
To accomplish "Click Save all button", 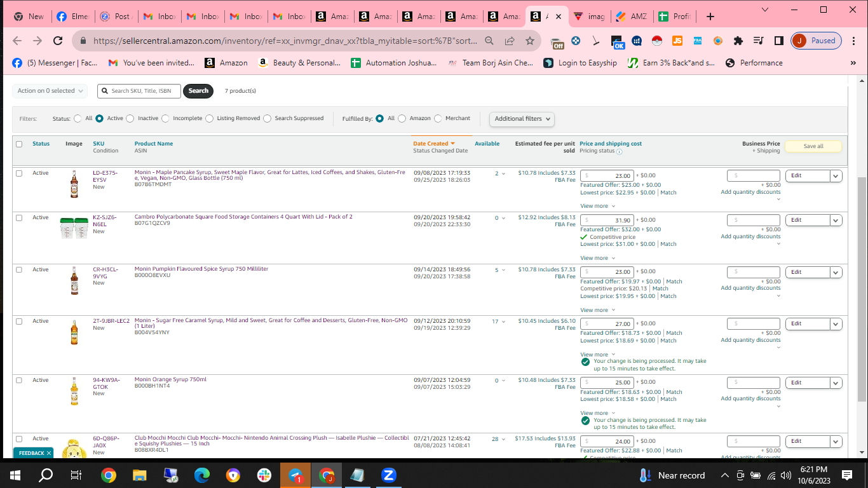I will pos(813,146).
